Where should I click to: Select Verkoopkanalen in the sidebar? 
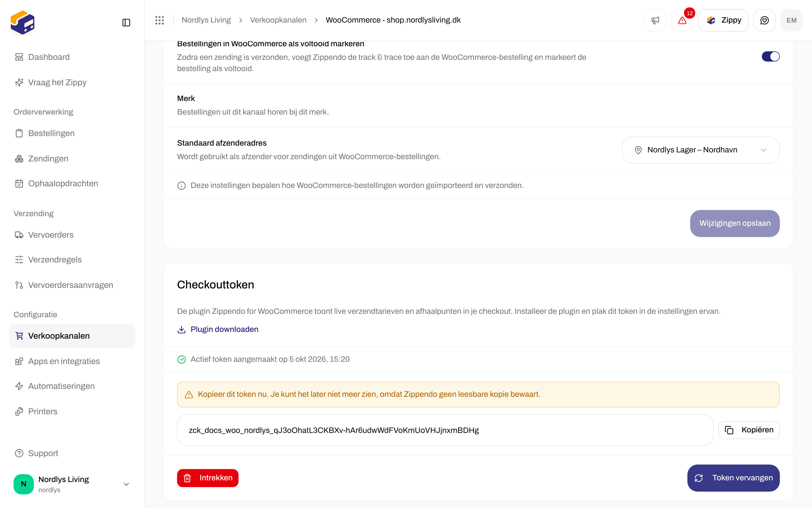pyautogui.click(x=72, y=336)
